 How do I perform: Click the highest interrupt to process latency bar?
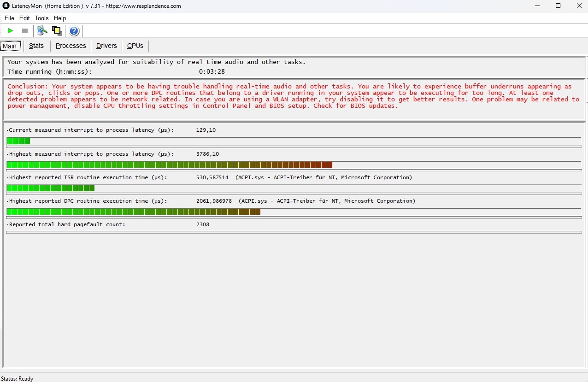pos(169,165)
